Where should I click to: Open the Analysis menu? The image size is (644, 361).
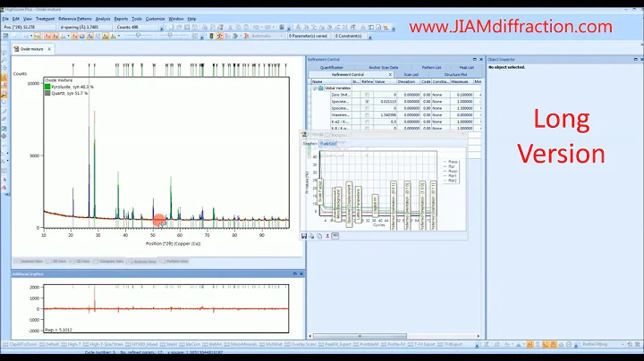pyautogui.click(x=103, y=19)
